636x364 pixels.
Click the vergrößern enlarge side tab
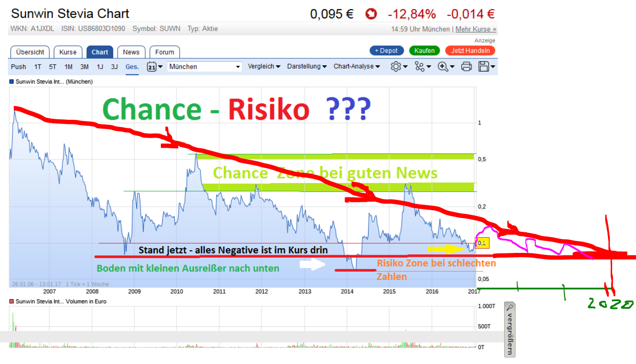510,329
